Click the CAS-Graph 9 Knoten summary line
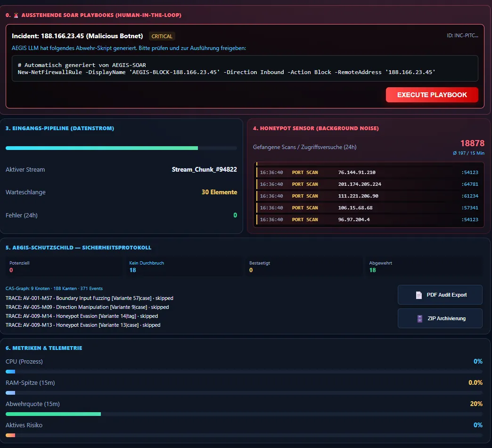The width and height of the screenshot is (492, 448). [x=54, y=289]
